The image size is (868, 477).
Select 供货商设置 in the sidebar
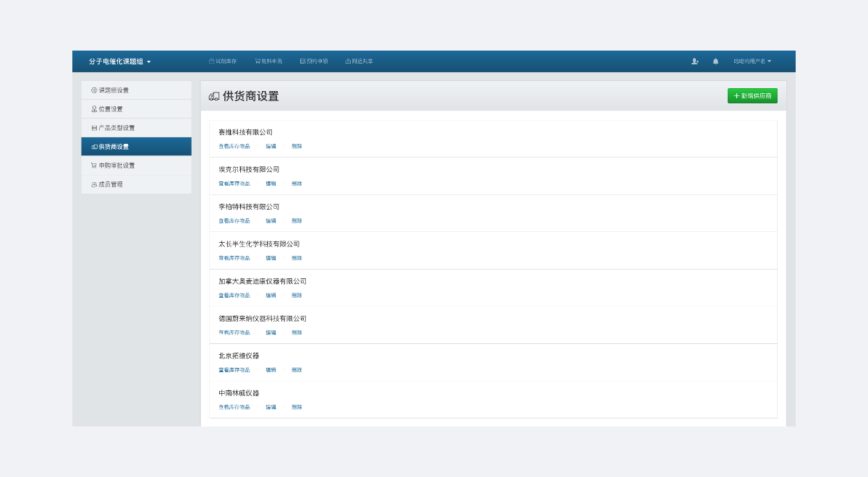[x=136, y=147]
